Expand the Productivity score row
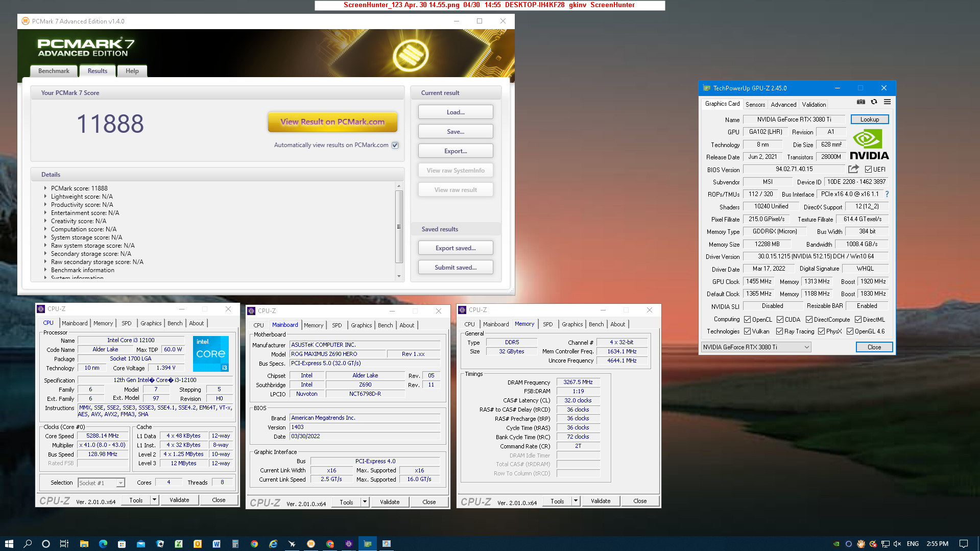This screenshot has width=980, height=551. 45,204
